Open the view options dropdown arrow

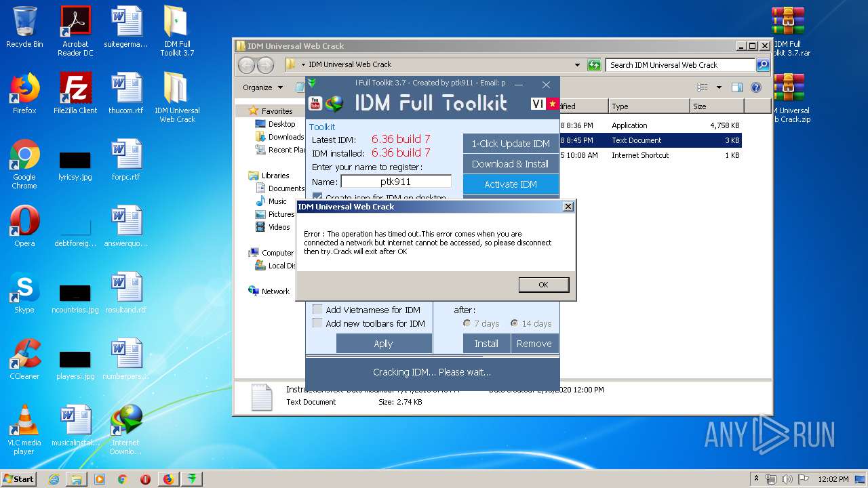[719, 87]
